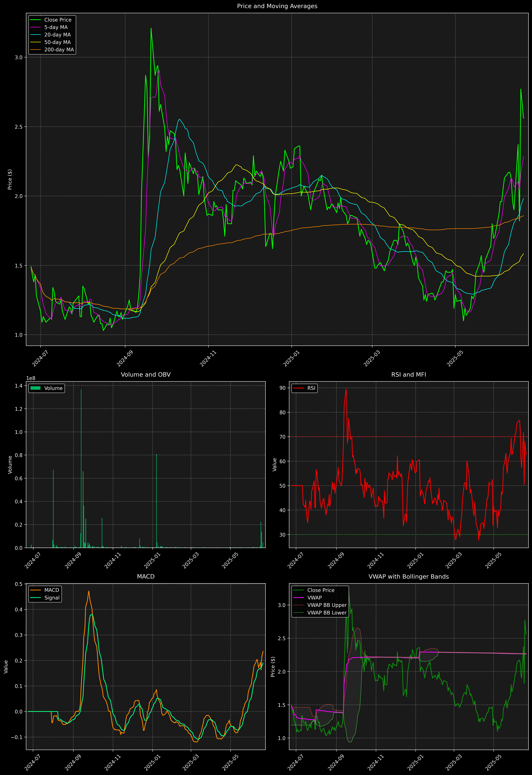This screenshot has height=775, width=532.
Task: Click the '30' tick on the RSI chart
Action: [x=283, y=535]
